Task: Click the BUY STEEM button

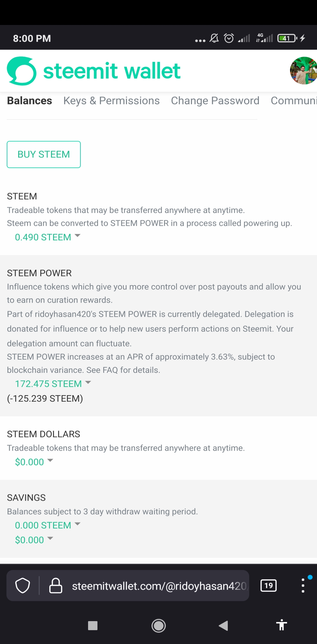Action: [44, 155]
